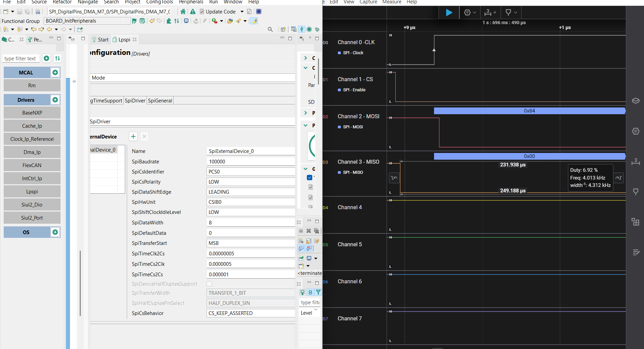The image size is (644, 349).
Task: Open the Measure menu in logic analyzer
Action: point(392,2)
